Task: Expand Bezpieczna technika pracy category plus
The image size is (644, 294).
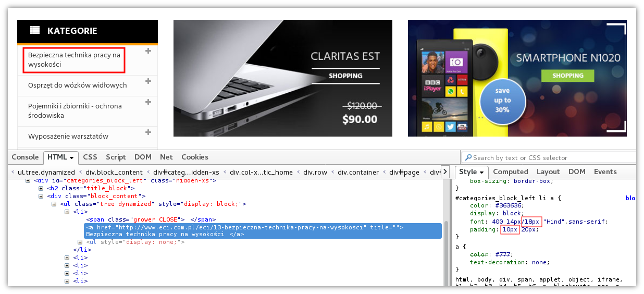Action: point(148,51)
